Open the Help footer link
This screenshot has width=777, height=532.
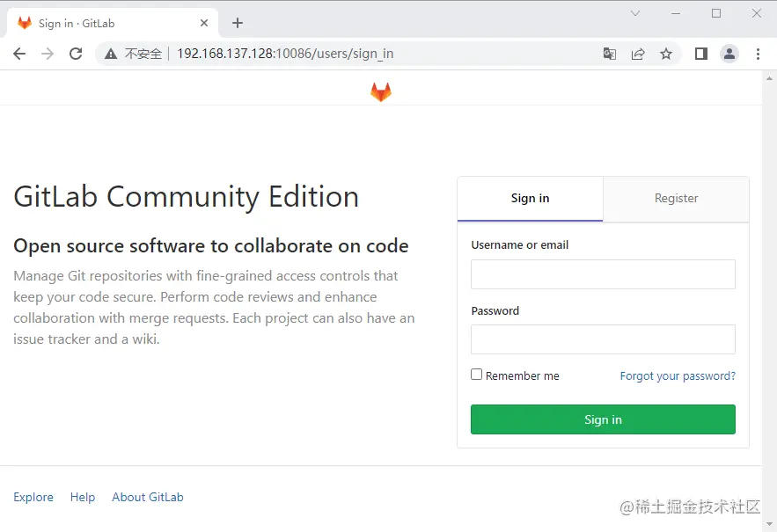83,497
